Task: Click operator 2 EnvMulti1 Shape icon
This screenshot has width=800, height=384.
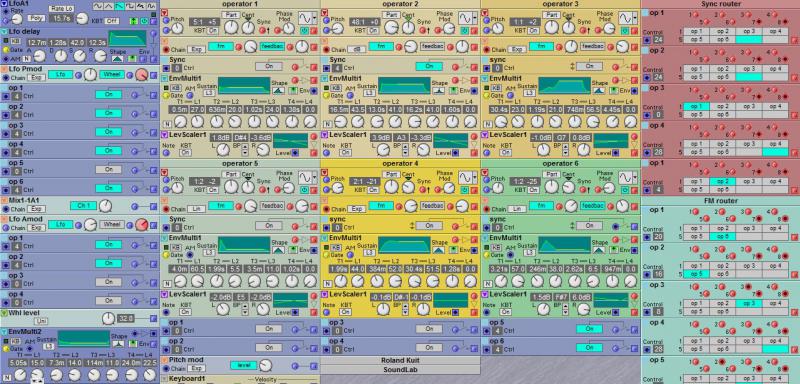Action: (439, 90)
